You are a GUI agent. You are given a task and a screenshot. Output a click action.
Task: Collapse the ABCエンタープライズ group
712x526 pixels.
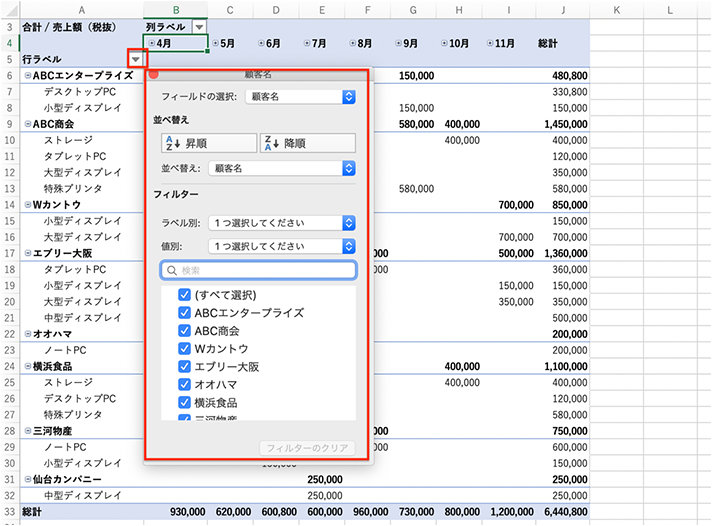(x=27, y=75)
